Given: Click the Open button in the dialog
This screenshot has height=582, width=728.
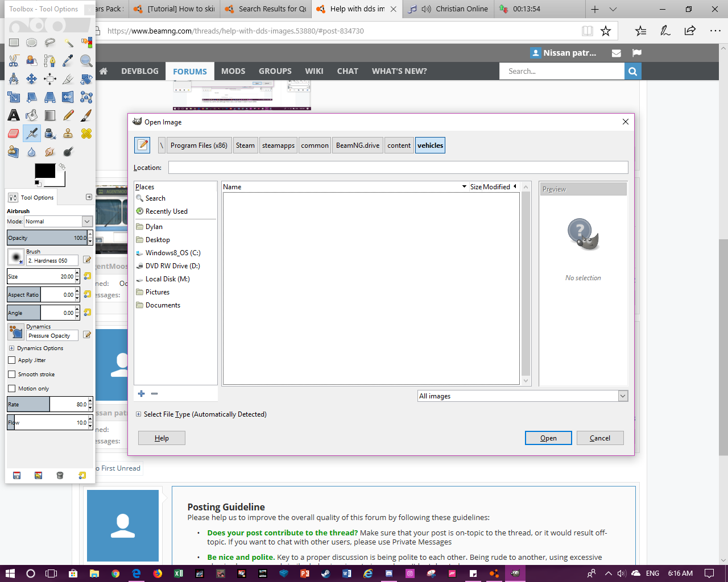Looking at the screenshot, I should (548, 438).
